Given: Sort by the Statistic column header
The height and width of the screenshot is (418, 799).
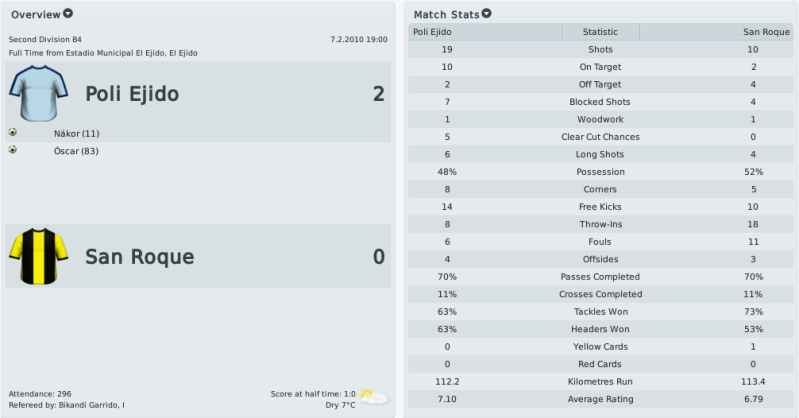Looking at the screenshot, I should pos(600,32).
